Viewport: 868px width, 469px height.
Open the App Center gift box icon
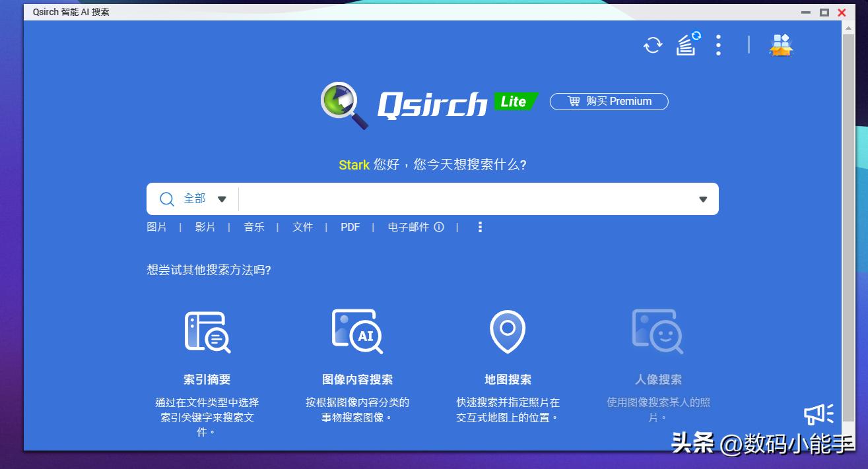pos(782,46)
